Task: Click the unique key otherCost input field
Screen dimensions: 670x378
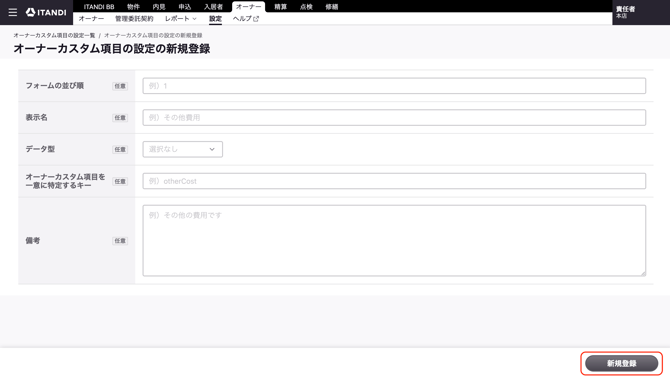Action: click(394, 181)
